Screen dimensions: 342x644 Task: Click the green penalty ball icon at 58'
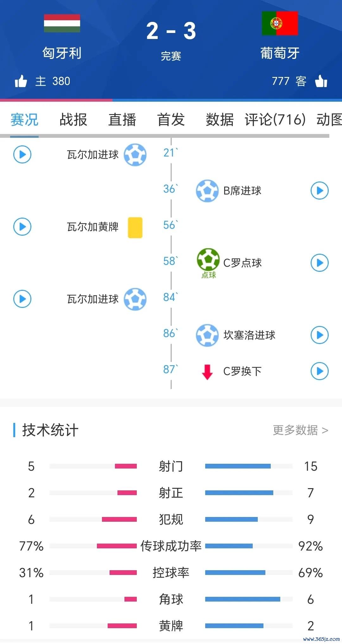coord(208,260)
